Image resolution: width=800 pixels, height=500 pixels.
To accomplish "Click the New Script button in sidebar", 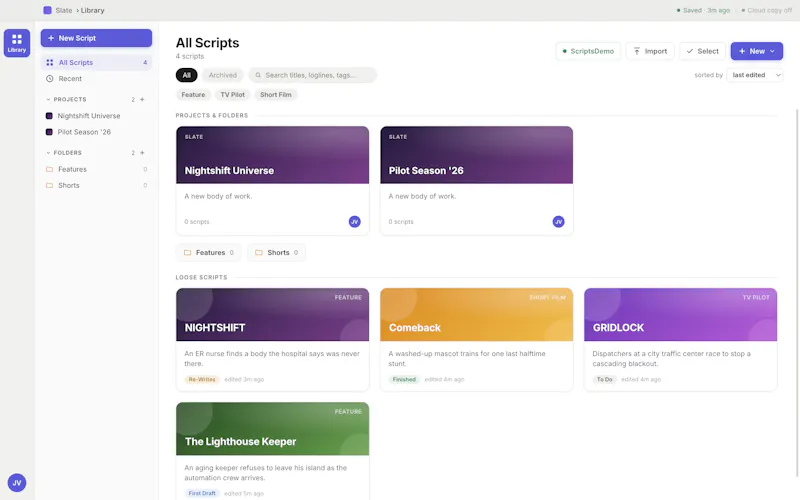I will 96,38.
